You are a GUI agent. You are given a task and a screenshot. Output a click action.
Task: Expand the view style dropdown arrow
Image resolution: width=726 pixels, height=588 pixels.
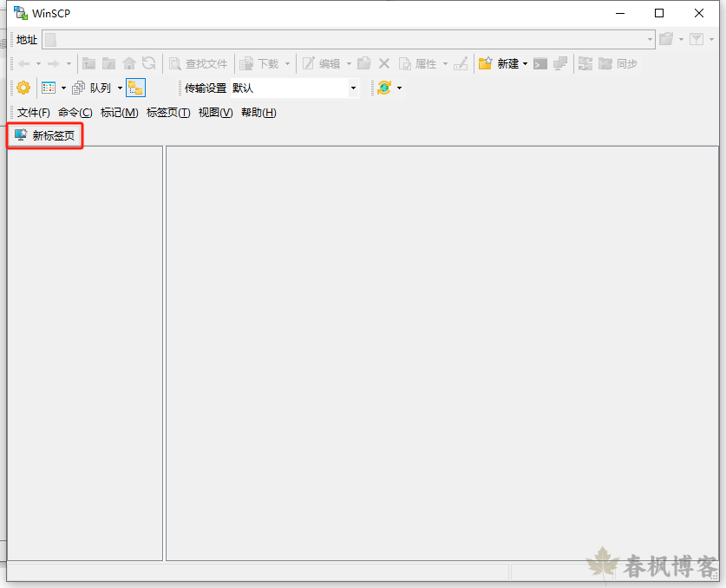tap(63, 88)
